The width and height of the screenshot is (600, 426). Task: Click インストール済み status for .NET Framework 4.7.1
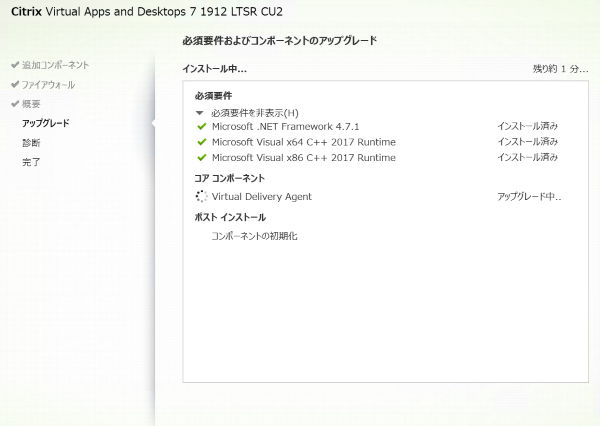click(528, 126)
